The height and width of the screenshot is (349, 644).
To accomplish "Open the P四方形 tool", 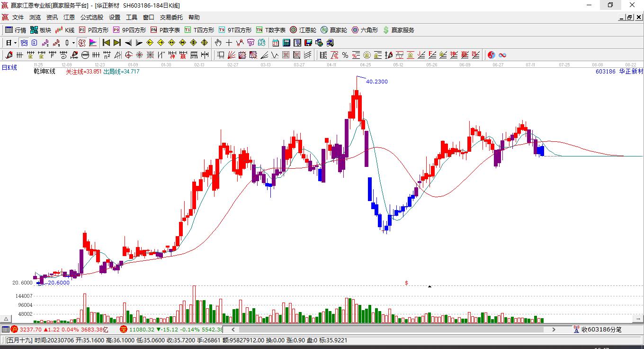I will (93, 30).
